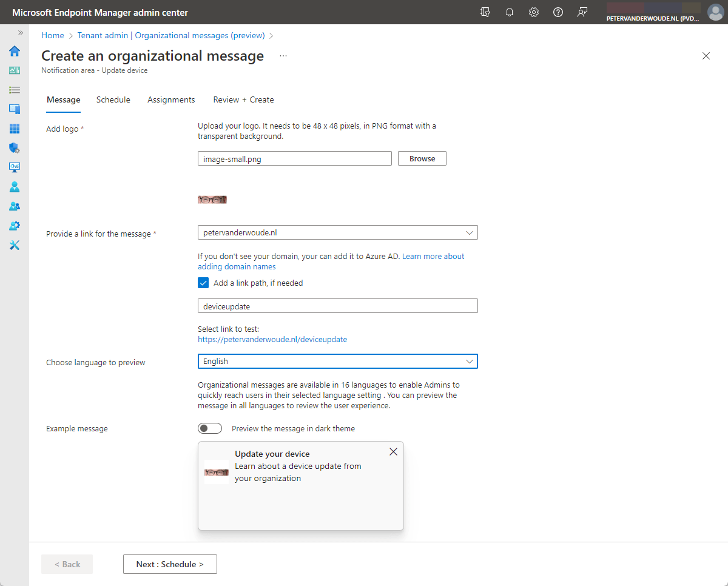The height and width of the screenshot is (586, 728).
Task: Select the Groups icon in the navigation pane
Action: point(14,206)
